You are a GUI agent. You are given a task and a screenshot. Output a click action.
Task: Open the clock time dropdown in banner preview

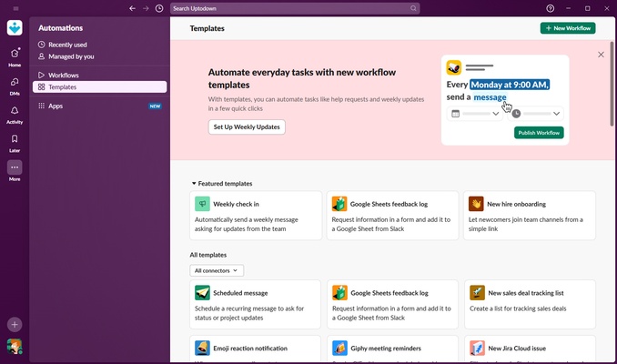(x=535, y=114)
